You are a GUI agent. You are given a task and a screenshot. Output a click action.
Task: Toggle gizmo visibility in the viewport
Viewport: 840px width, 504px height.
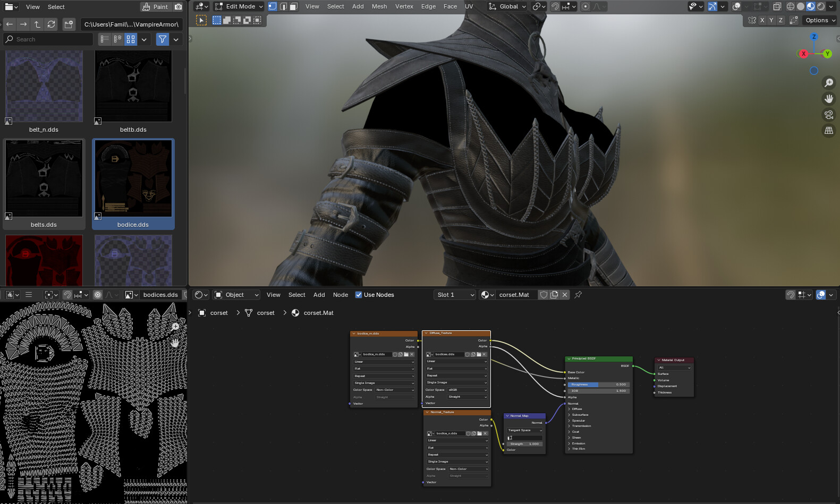[x=712, y=6]
